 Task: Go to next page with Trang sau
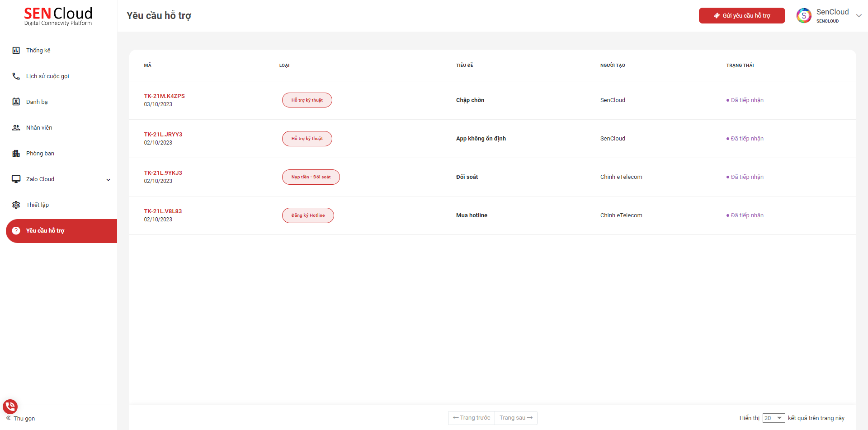click(516, 418)
